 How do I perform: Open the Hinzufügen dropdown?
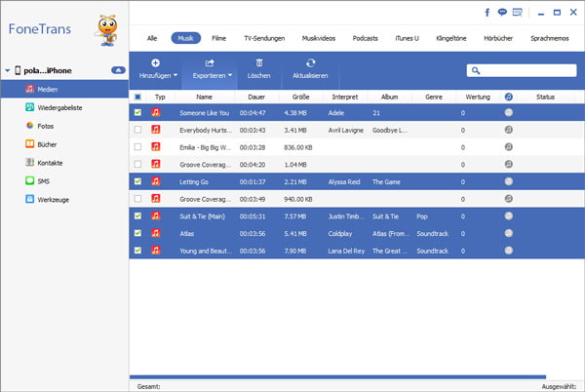pyautogui.click(x=158, y=68)
